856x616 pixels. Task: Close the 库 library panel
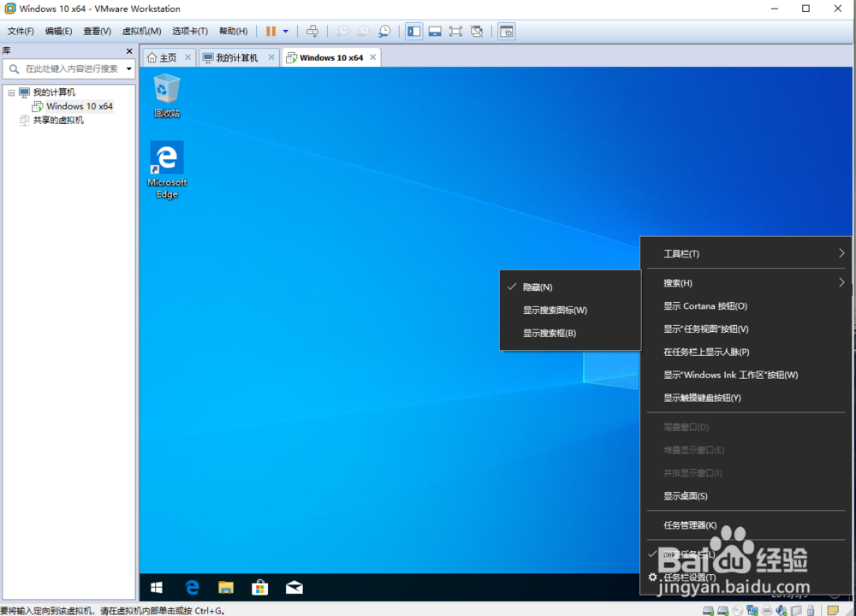[x=129, y=50]
